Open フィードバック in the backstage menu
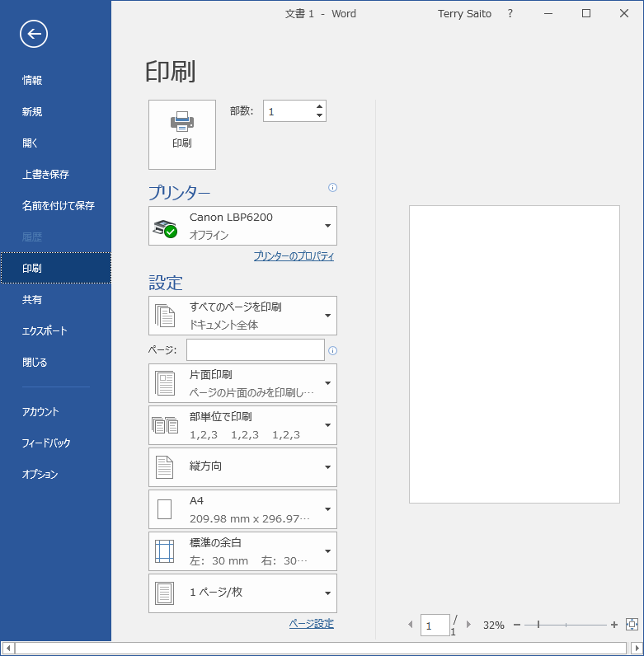This screenshot has width=644, height=656. 55,443
